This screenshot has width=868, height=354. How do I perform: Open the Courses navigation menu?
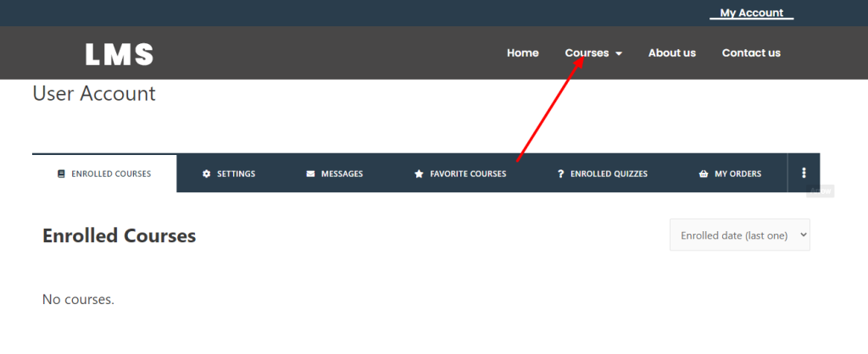(587, 53)
